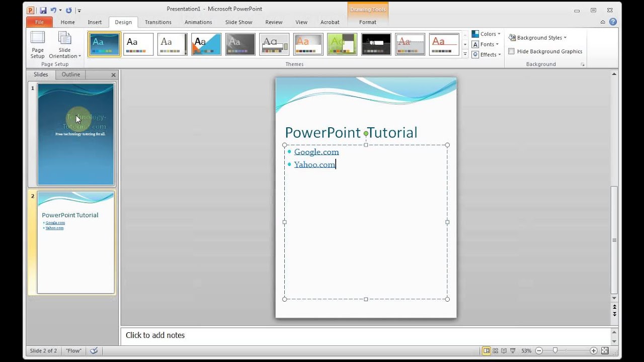Switch to Slide Sorter view icon
Viewport: 644px width, 362px height.
coord(496,351)
